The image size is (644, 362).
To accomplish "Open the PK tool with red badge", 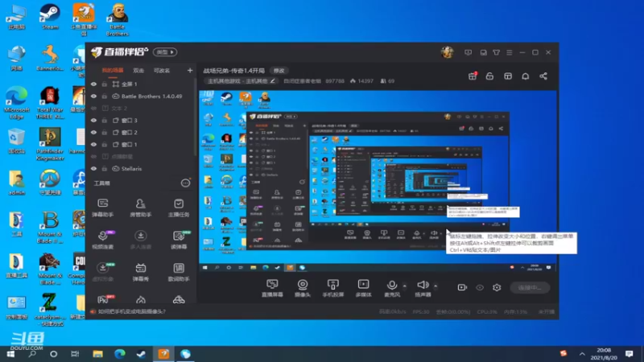I will point(105,298).
